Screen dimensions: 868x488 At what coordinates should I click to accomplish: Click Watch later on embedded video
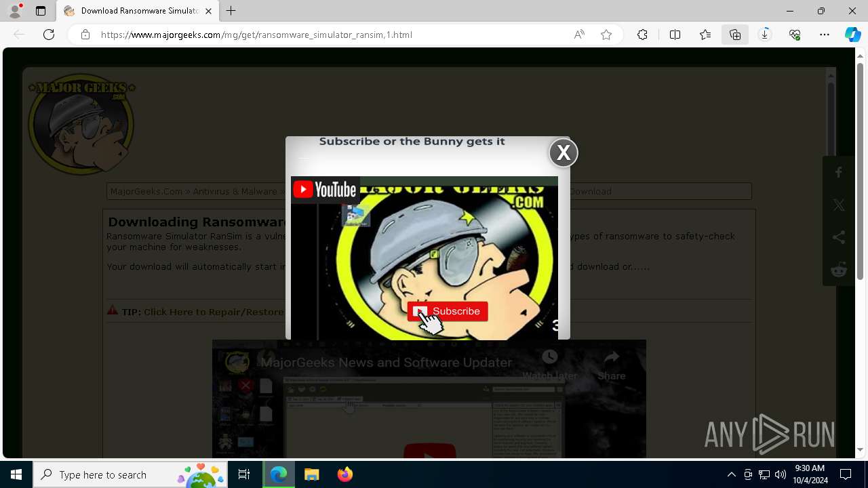coord(549,365)
